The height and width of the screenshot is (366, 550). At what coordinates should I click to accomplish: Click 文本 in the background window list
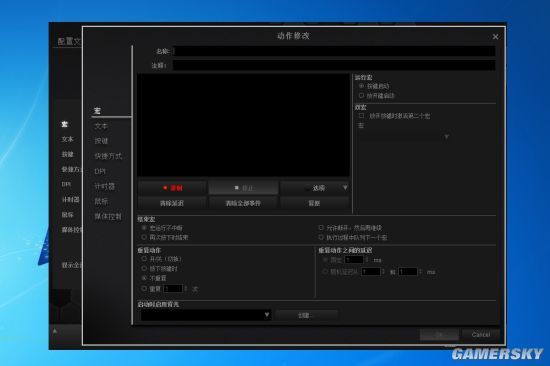[x=67, y=139]
